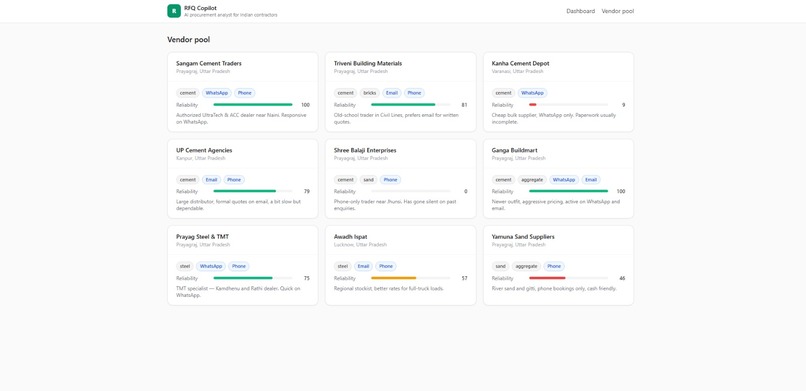This screenshot has height=391, width=806.
Task: Click Phone tag on Shree Balaji Enterprises
Action: point(391,180)
